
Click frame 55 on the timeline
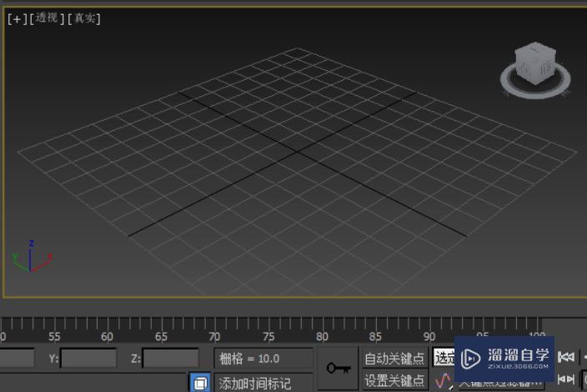pyautogui.click(x=54, y=337)
